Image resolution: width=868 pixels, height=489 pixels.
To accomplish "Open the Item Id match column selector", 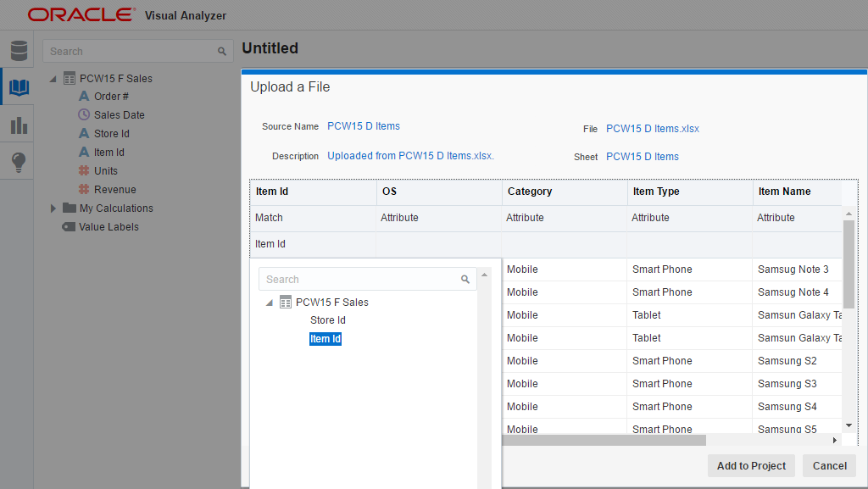I will 313,244.
